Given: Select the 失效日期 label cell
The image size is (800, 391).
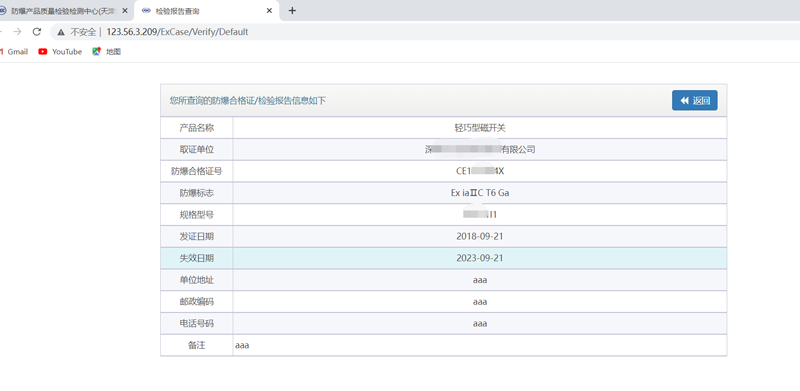Looking at the screenshot, I should 196,258.
